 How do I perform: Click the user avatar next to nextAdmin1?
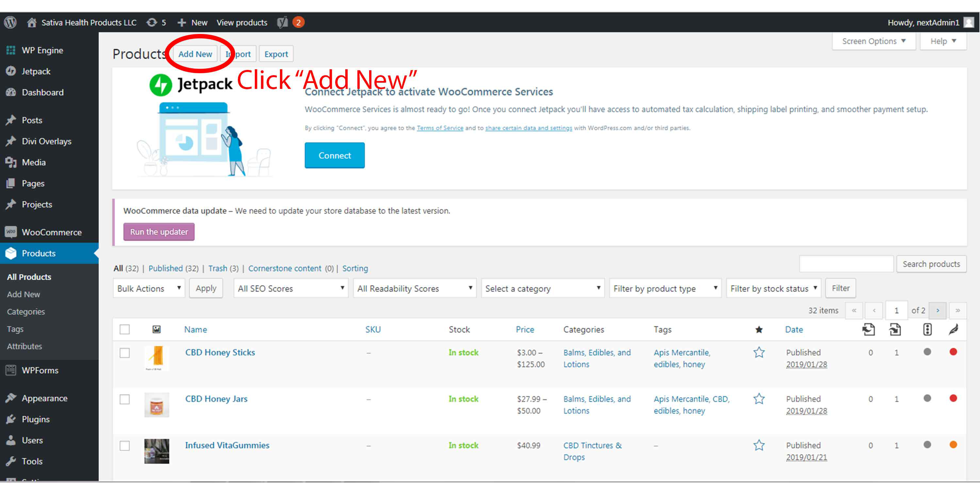(969, 23)
